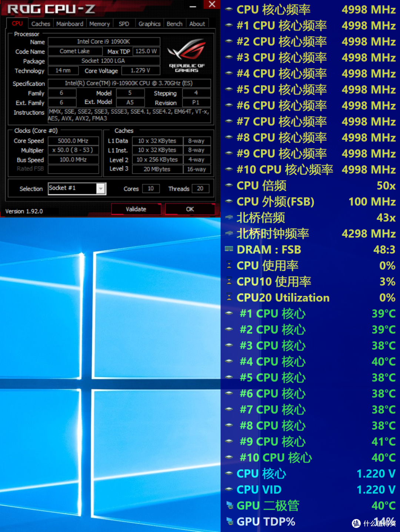This screenshot has width=400, height=532.
Task: Click the Package field Socket 1200 LGA
Action: point(104,61)
